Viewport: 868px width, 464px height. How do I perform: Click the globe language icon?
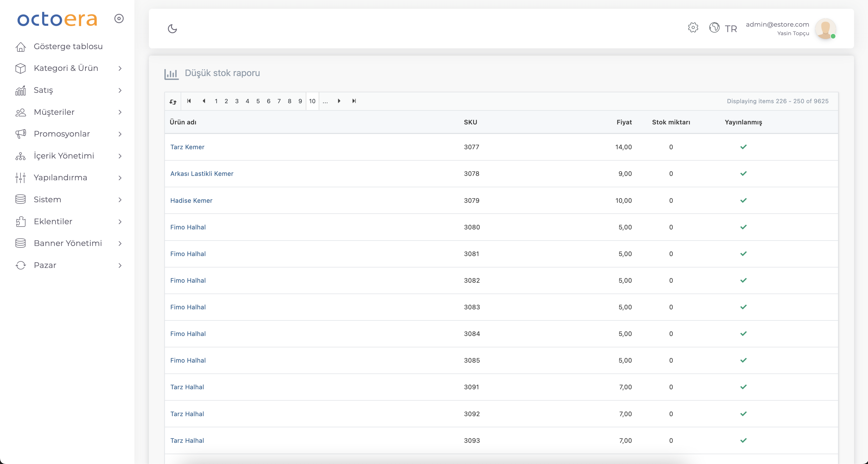[x=714, y=28]
